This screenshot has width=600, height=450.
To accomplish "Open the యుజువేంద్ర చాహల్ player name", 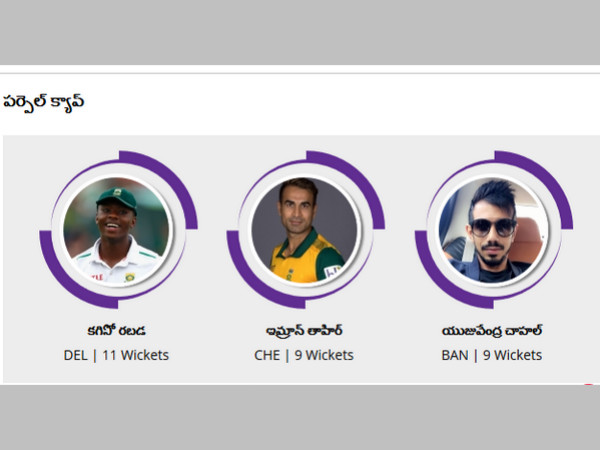I will pyautogui.click(x=492, y=331).
